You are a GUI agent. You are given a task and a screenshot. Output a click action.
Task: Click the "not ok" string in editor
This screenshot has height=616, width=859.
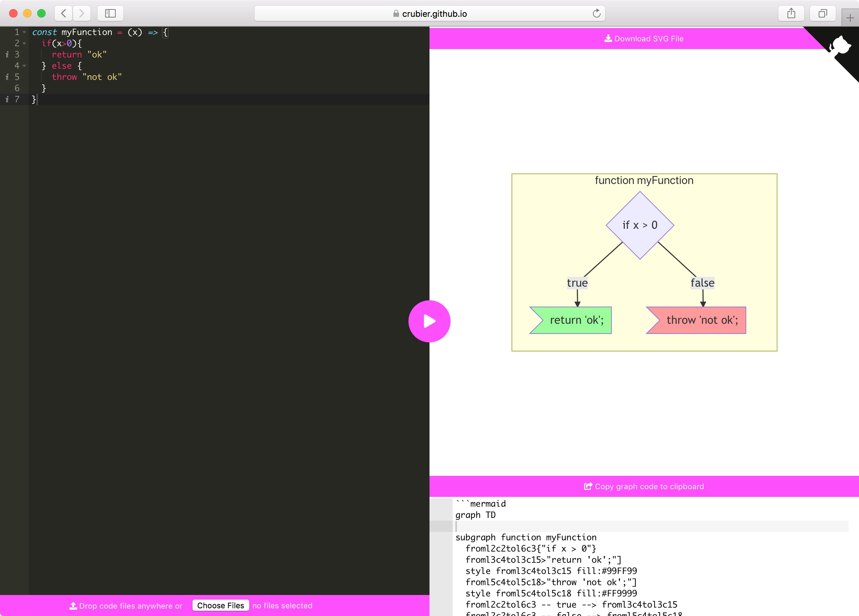(102, 77)
